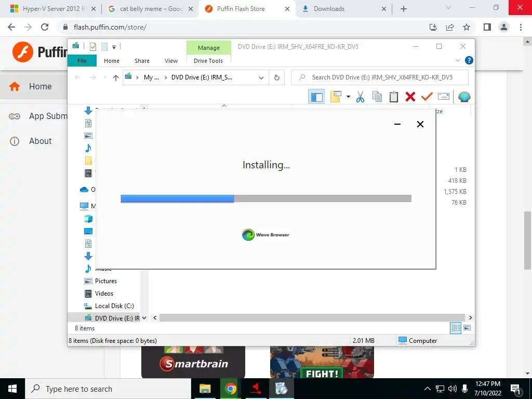Switch to the Downloads Chrome tab

[x=344, y=9]
